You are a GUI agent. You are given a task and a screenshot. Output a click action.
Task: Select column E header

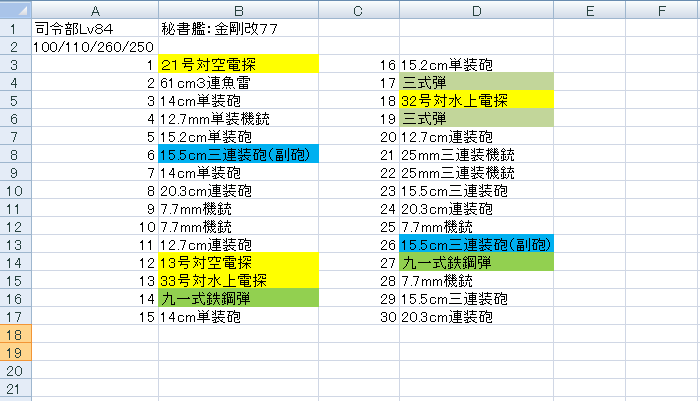[x=589, y=10]
